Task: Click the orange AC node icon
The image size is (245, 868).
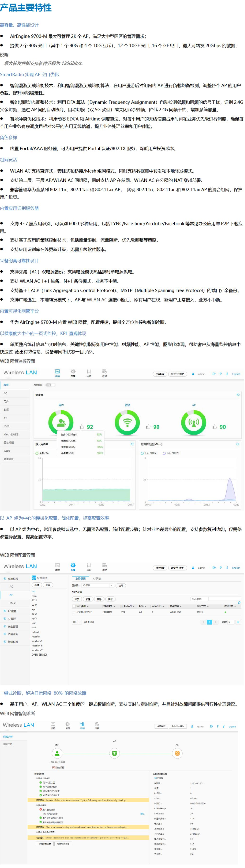Action: tap(177, 753)
